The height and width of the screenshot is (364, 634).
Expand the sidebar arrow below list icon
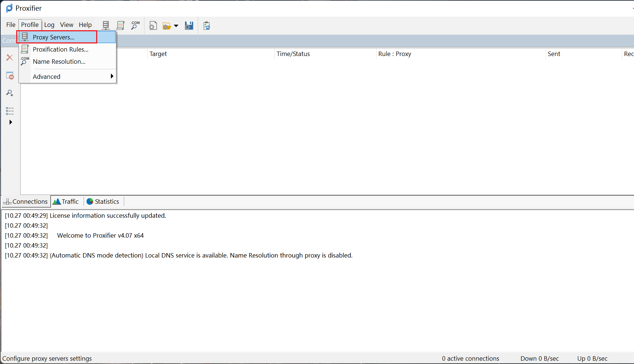(x=11, y=122)
